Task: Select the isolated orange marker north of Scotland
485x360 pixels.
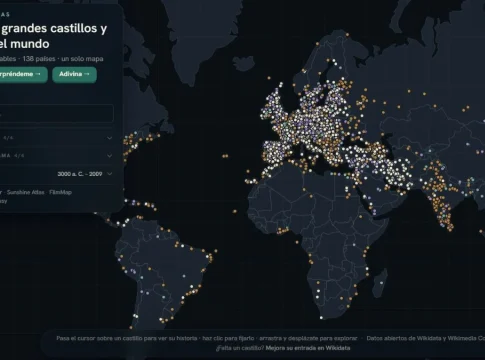Action: point(269,78)
